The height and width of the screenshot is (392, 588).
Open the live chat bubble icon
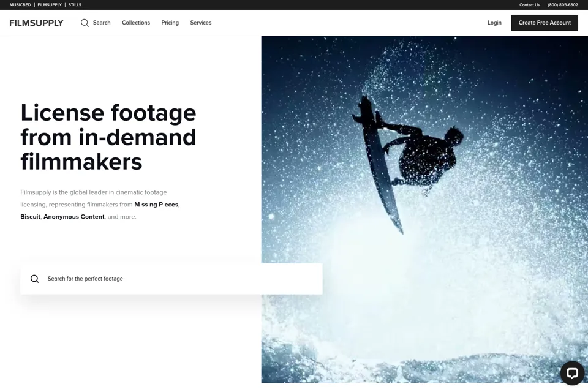[572, 373]
